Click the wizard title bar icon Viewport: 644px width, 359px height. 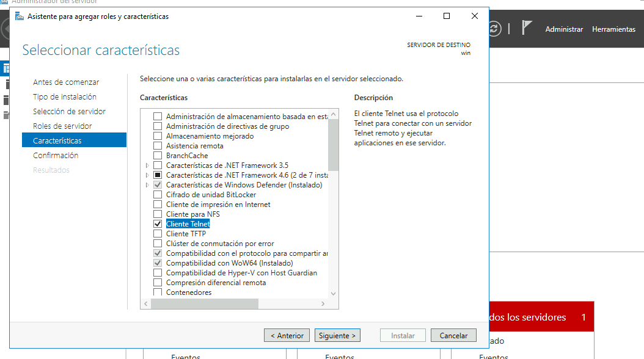[20, 16]
